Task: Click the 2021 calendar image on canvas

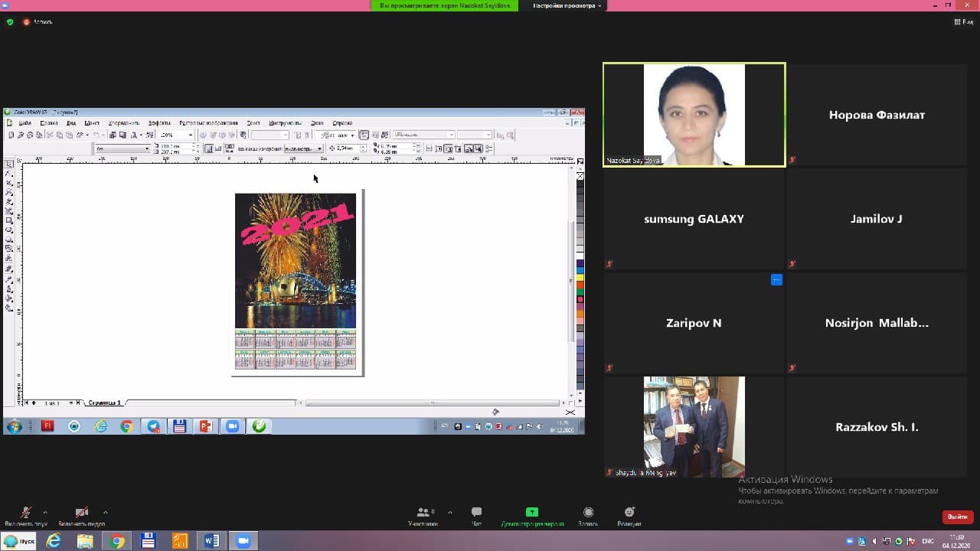Action: [296, 260]
